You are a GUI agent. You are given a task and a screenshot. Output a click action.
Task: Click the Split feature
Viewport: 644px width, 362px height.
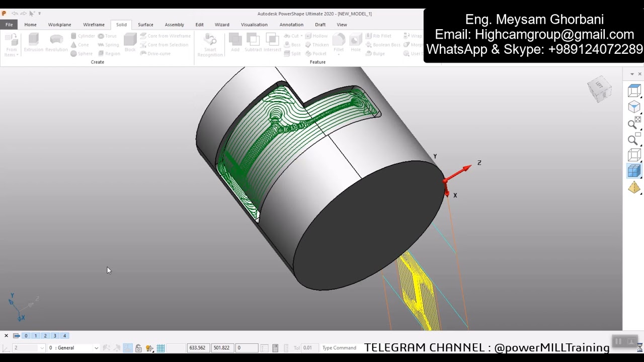pos(292,53)
